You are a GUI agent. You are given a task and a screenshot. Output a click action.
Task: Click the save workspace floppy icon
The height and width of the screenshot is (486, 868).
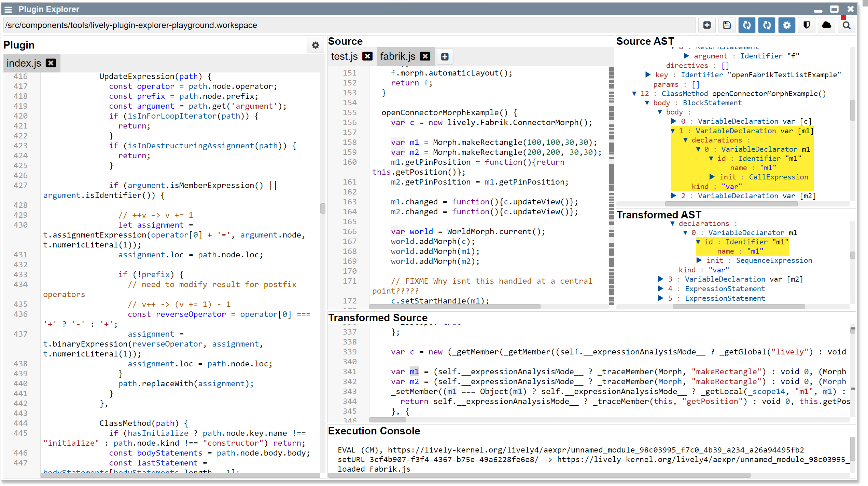727,25
